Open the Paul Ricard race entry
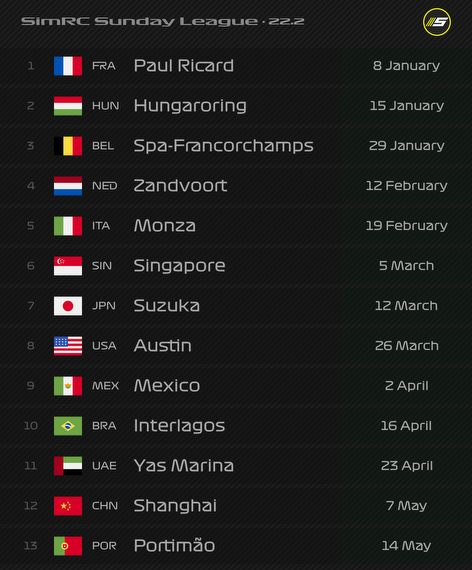 tap(236, 66)
